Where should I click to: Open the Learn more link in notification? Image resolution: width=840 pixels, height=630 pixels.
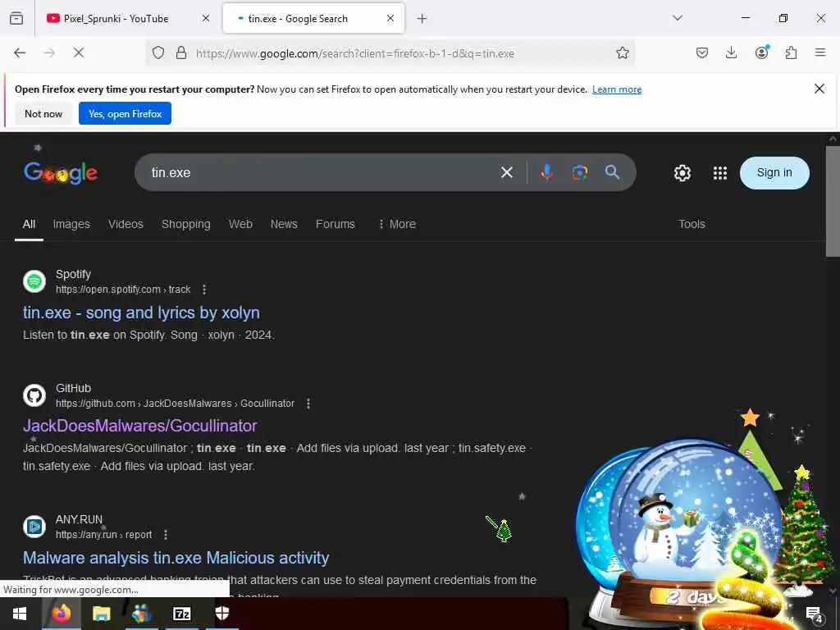pos(617,89)
